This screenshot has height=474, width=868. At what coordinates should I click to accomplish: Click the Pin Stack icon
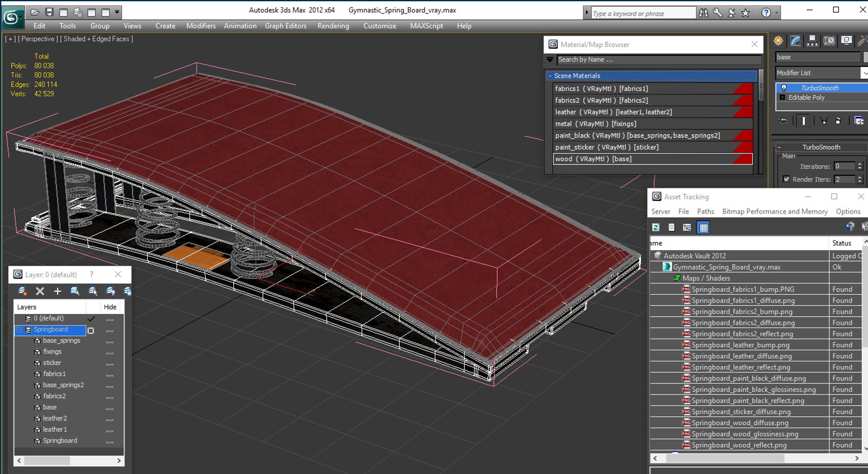(x=782, y=121)
